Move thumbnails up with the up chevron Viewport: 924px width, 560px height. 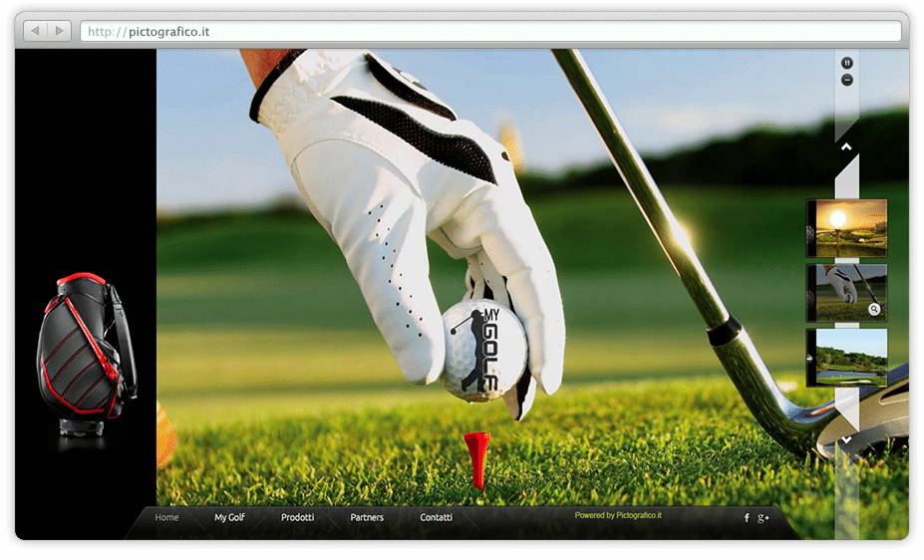(847, 146)
